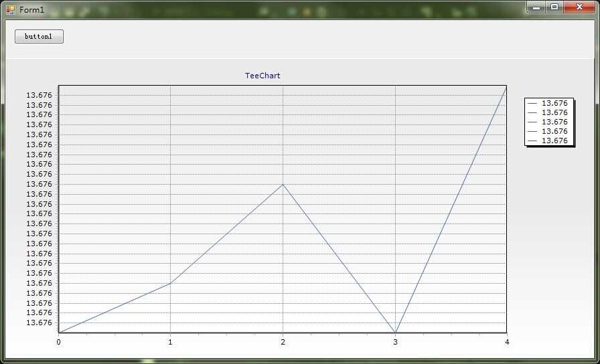Click the x-axis label 4

click(507, 342)
